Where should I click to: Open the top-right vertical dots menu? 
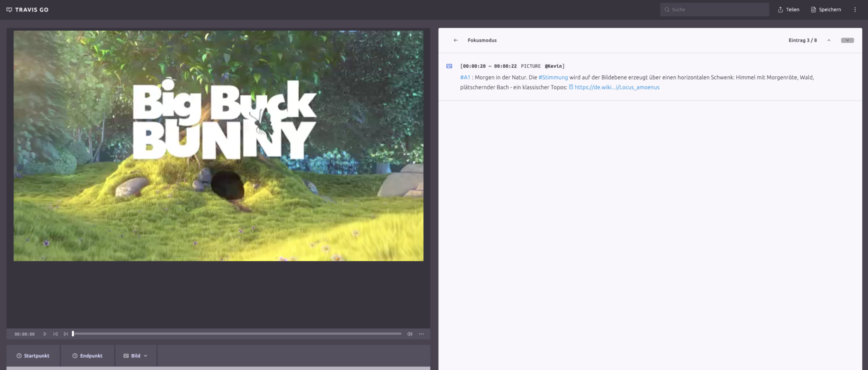(855, 9)
